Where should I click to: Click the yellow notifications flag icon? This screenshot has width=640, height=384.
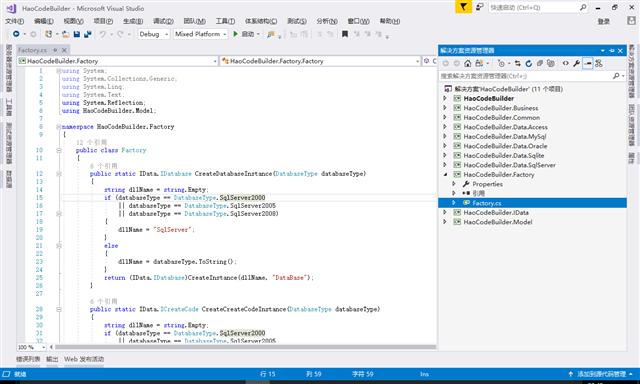coord(463,7)
